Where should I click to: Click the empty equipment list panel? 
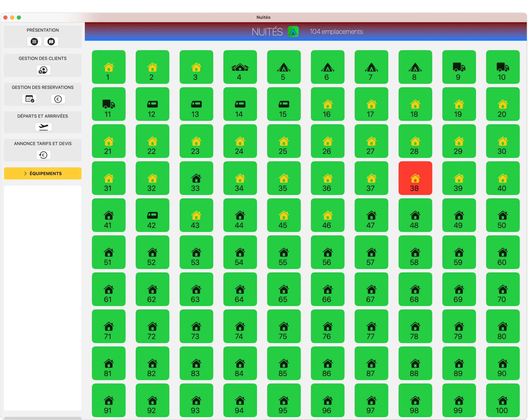click(x=43, y=298)
